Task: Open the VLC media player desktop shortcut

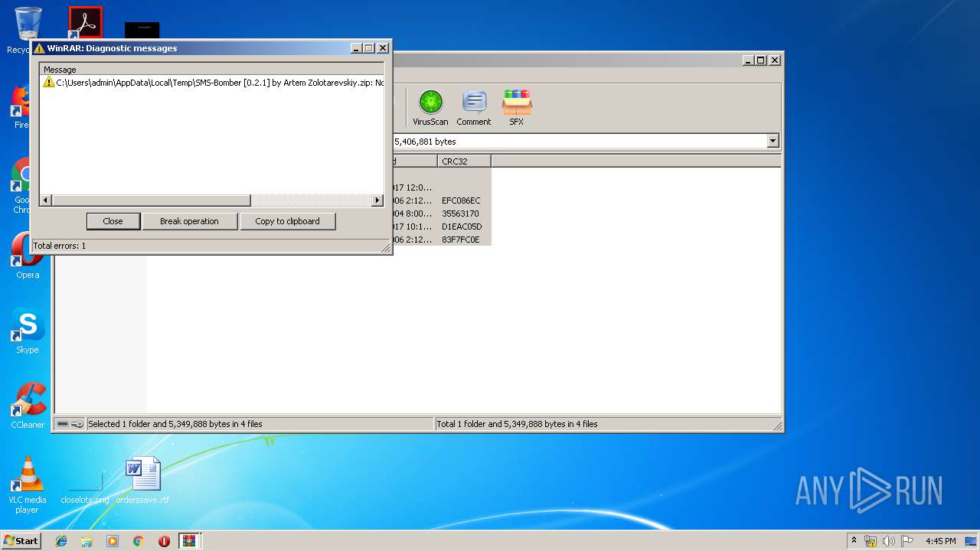Action: click(28, 485)
